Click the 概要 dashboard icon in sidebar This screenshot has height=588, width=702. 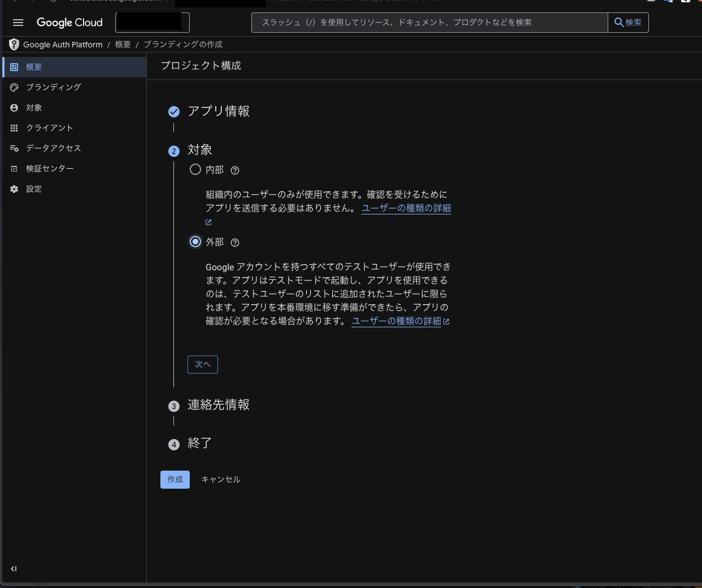pos(14,67)
